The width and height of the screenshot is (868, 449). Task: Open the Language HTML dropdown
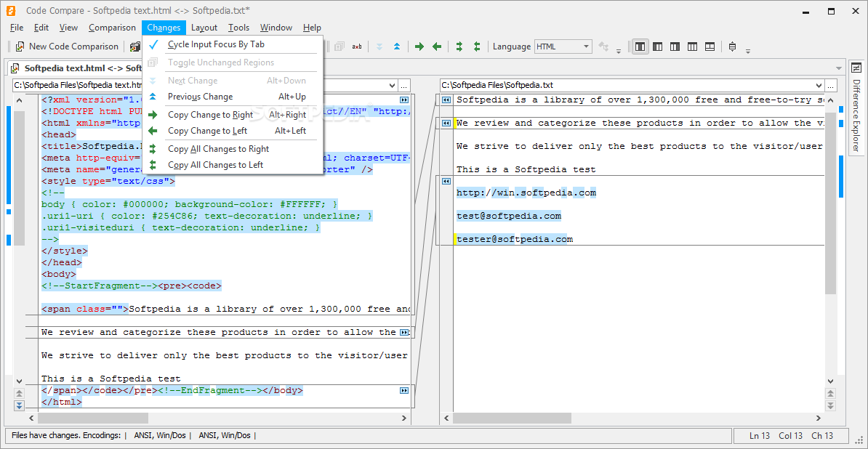coord(563,46)
